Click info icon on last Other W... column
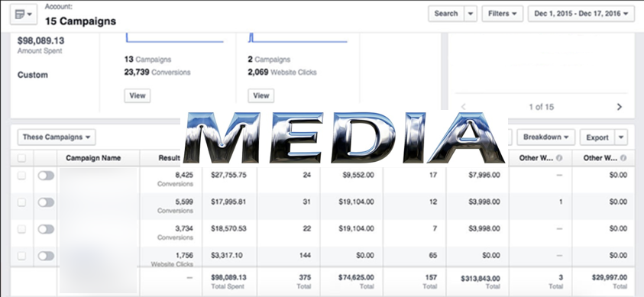The height and width of the screenshot is (297, 644). click(623, 158)
